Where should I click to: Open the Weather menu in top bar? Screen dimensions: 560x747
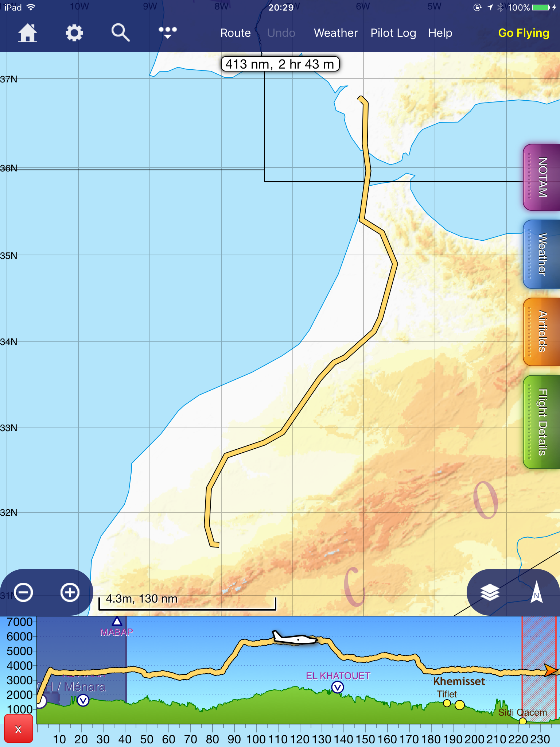pyautogui.click(x=336, y=33)
